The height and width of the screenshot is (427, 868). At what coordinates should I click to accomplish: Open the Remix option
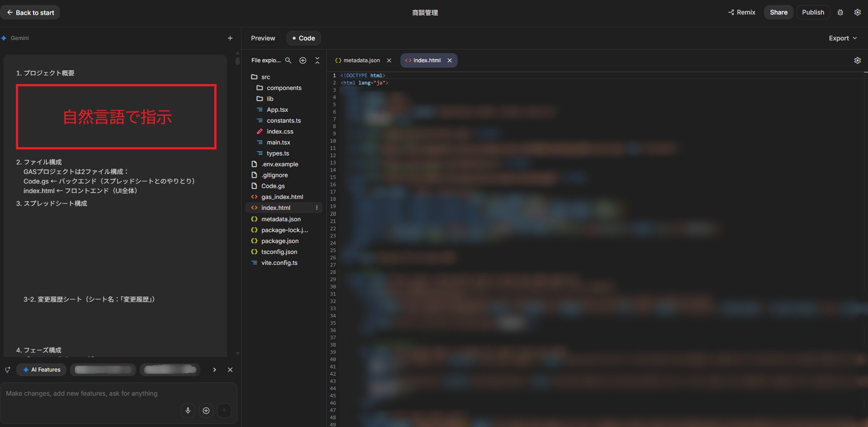(x=742, y=12)
